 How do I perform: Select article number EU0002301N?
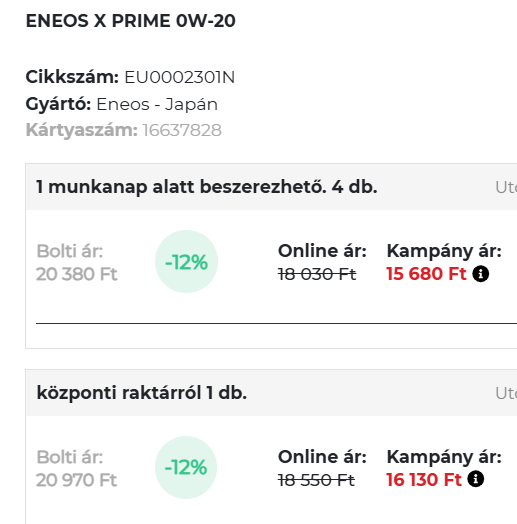pyautogui.click(x=180, y=77)
